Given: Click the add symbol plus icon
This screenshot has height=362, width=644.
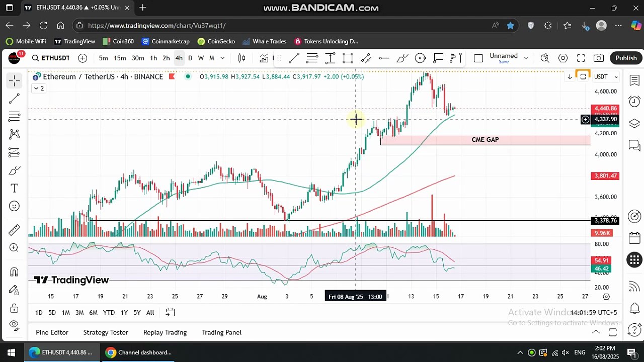Looking at the screenshot, I should click(x=83, y=58).
